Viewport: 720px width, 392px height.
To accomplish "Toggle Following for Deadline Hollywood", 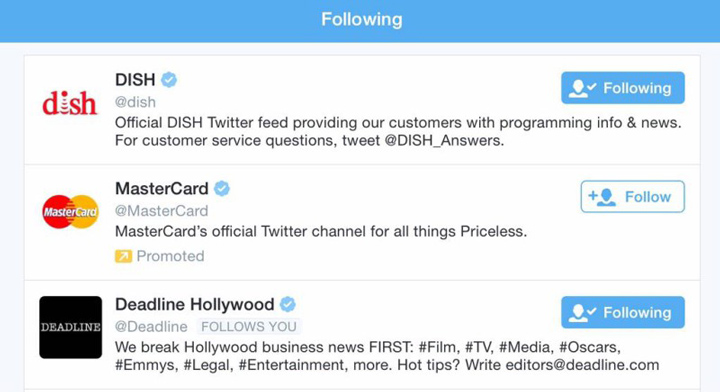I will click(x=623, y=312).
